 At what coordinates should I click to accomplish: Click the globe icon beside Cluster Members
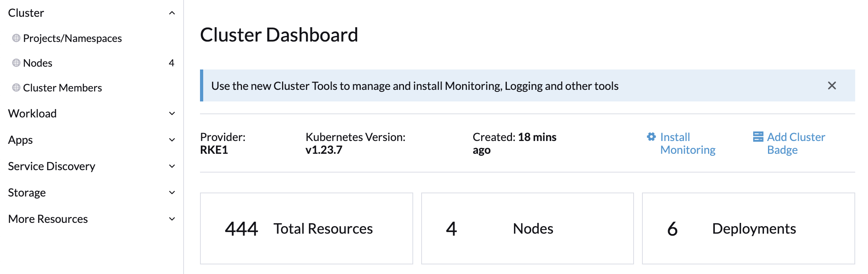pos(16,87)
